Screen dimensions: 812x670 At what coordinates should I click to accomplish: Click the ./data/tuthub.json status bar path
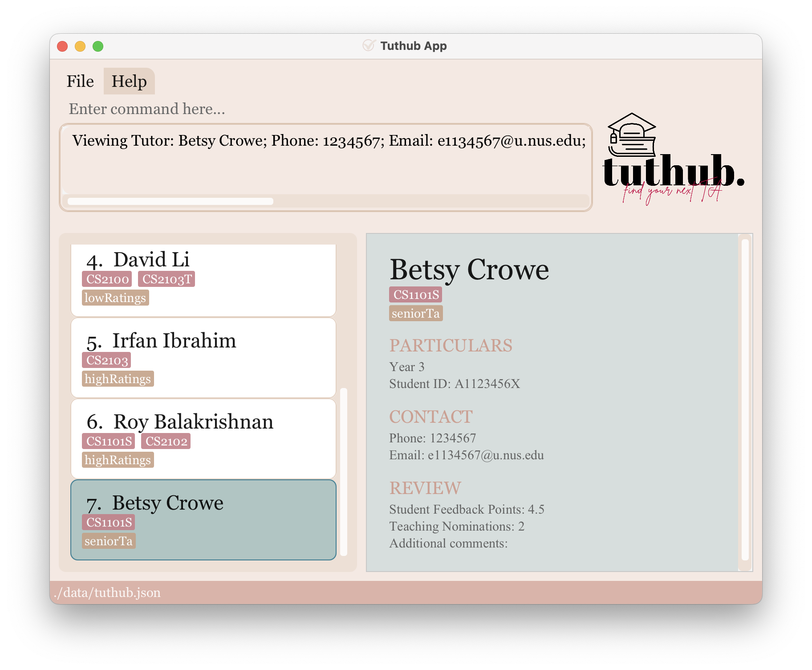[x=107, y=592]
